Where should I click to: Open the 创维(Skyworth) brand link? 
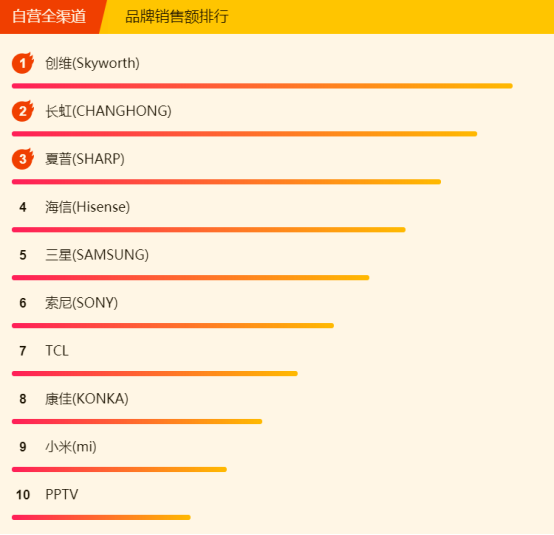93,63
